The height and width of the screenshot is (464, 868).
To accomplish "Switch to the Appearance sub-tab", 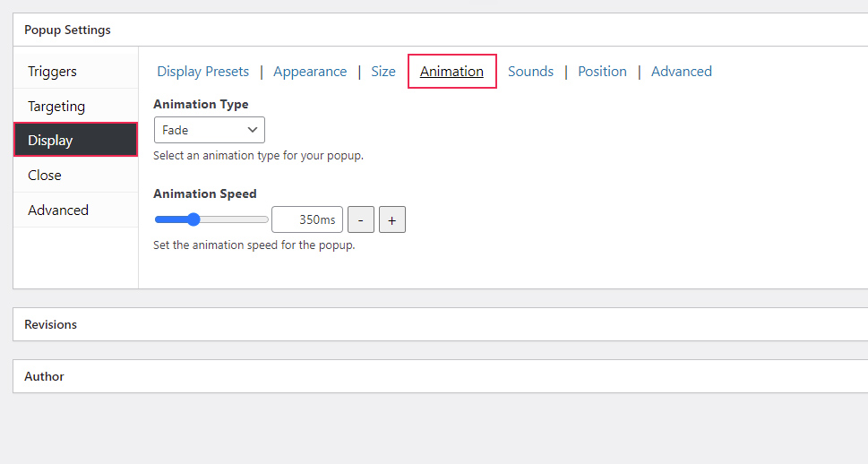I will click(x=310, y=72).
